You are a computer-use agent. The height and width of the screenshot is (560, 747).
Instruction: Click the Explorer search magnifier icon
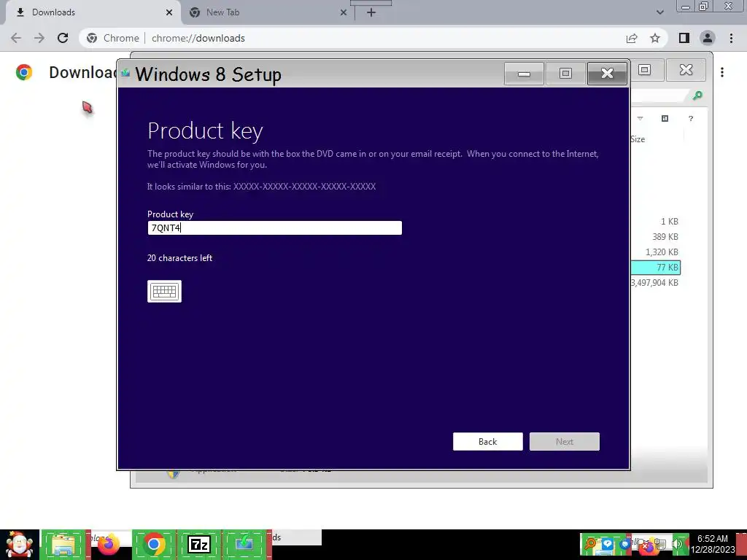coord(697,96)
